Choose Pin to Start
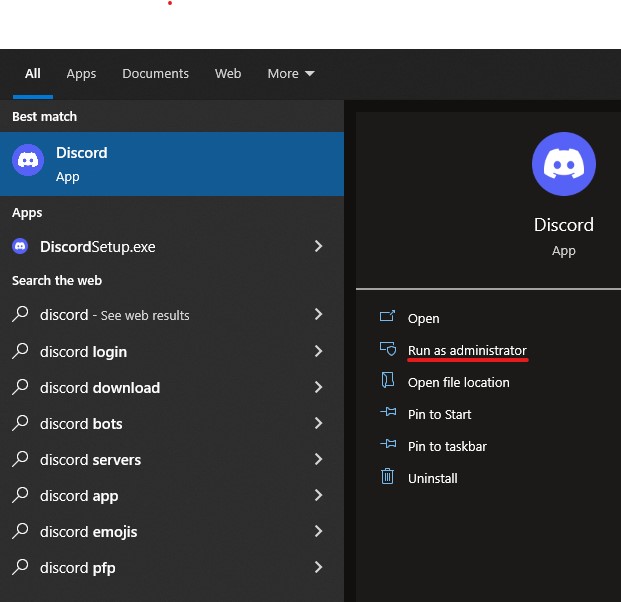This screenshot has width=621, height=602. 440,415
